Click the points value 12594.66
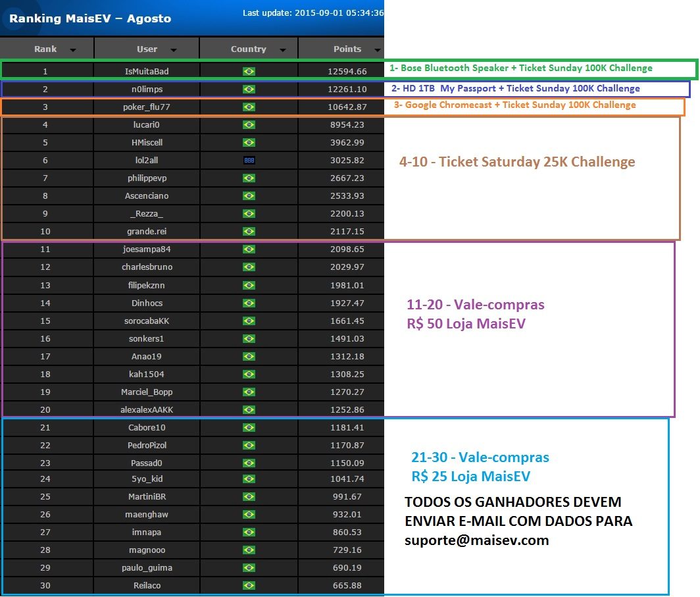 point(347,72)
